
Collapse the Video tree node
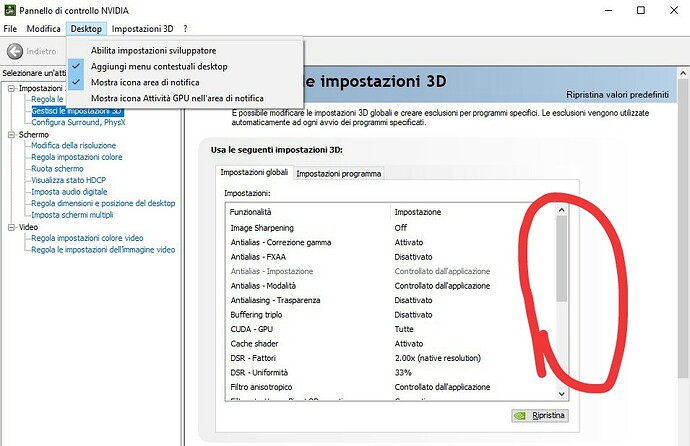(11, 227)
